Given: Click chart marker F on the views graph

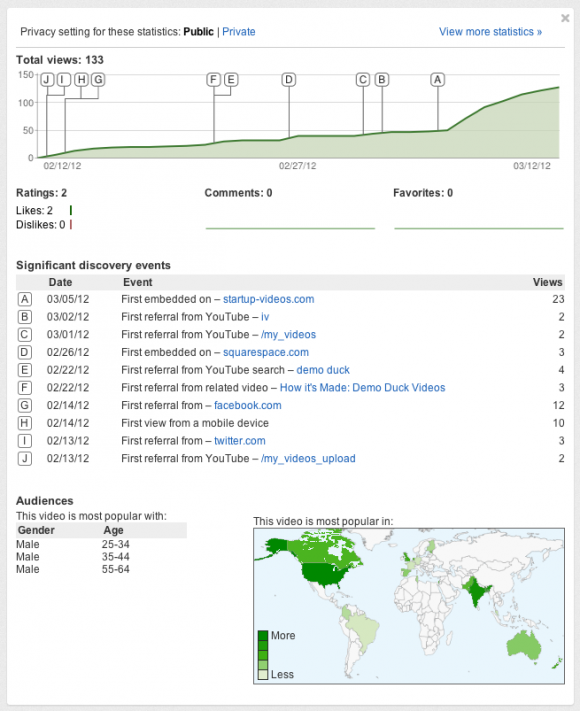Looking at the screenshot, I should pyautogui.click(x=214, y=80).
